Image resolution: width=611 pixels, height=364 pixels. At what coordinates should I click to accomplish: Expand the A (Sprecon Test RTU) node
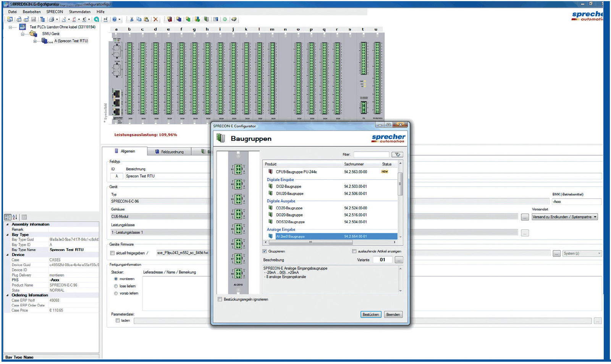35,41
